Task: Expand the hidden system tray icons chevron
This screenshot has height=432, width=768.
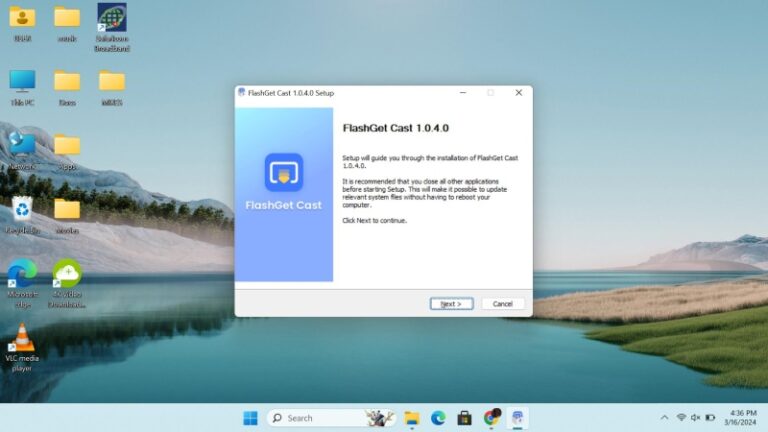Action: (x=664, y=417)
